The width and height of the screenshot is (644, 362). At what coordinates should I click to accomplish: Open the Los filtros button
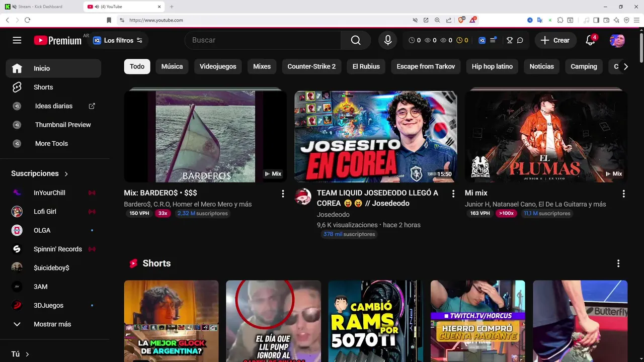tap(118, 40)
